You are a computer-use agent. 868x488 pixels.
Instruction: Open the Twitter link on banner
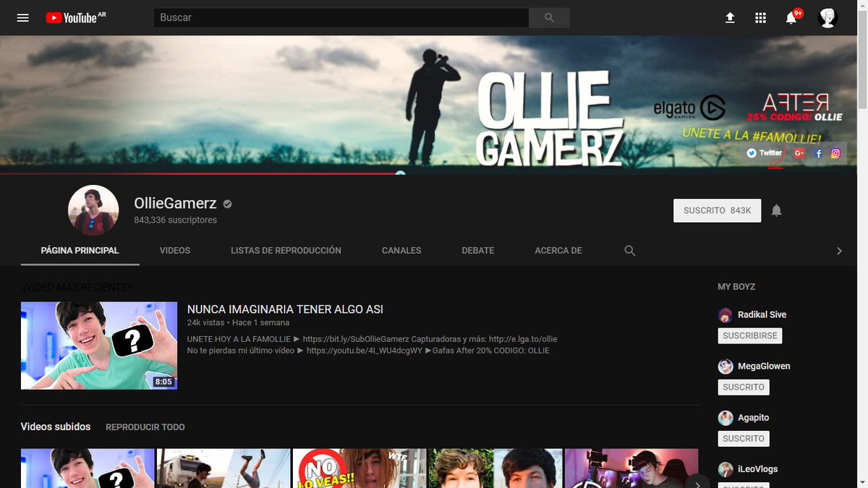(x=765, y=153)
